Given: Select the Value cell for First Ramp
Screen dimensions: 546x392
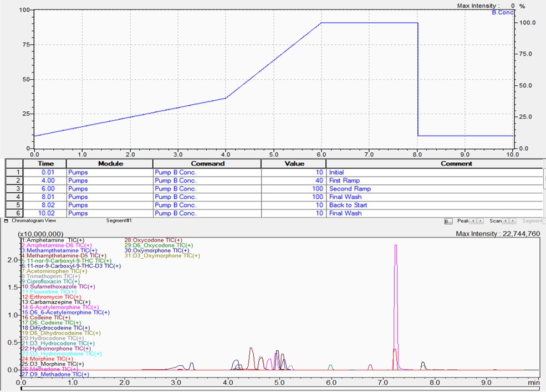Looking at the screenshot, I should click(x=293, y=180).
